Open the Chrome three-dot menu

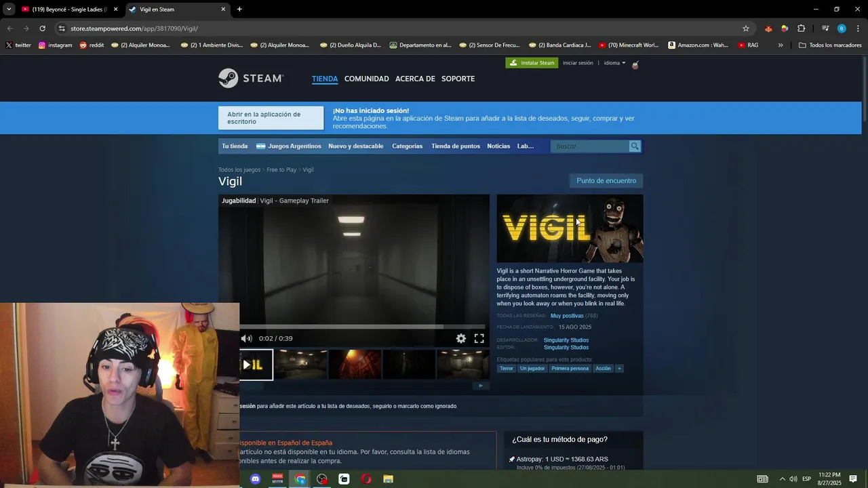pyautogui.click(x=858, y=28)
